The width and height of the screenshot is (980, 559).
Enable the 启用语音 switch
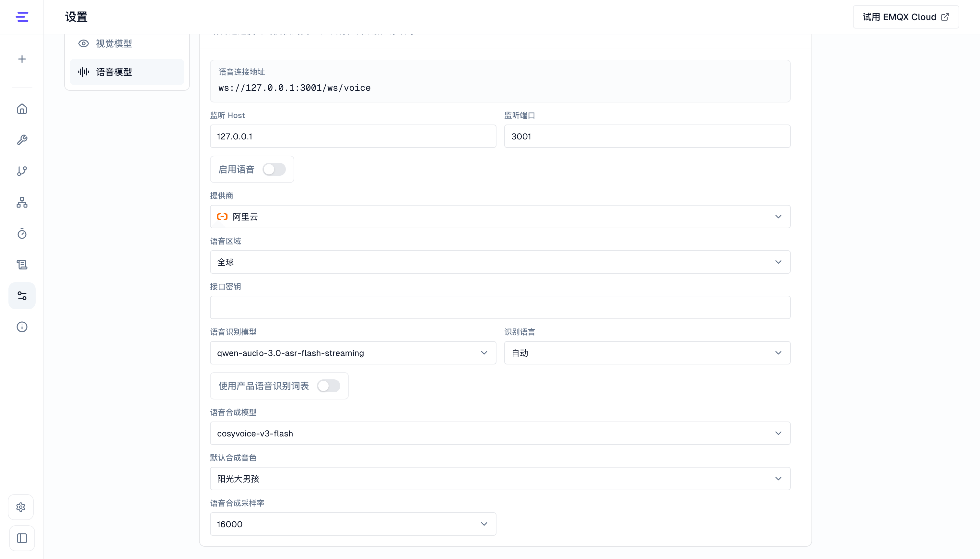pyautogui.click(x=274, y=169)
